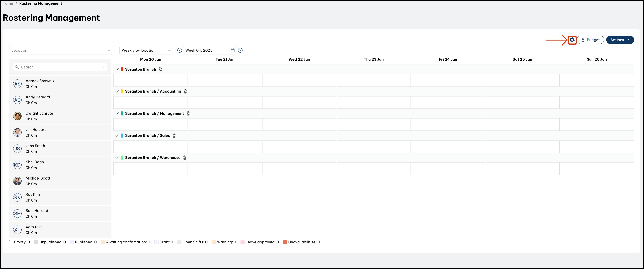Toggle the Open Shifts status filter

[x=179, y=242]
